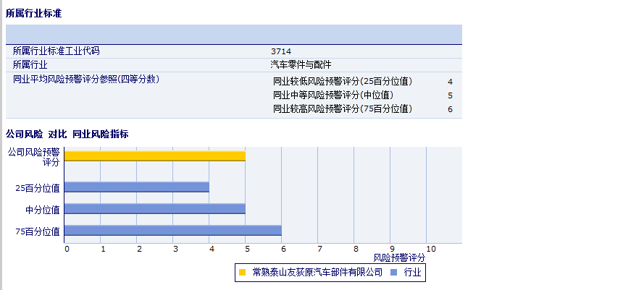644x290 pixels.
Task: Click the yellow 公司风险预警评分 bar
Action: click(x=155, y=155)
